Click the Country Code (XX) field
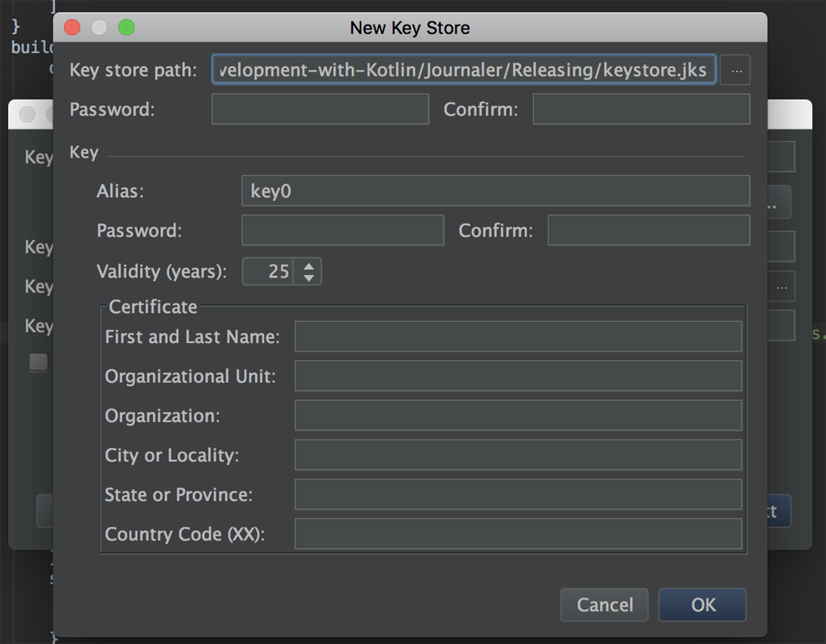Viewport: 826px width, 644px height. 518,534
